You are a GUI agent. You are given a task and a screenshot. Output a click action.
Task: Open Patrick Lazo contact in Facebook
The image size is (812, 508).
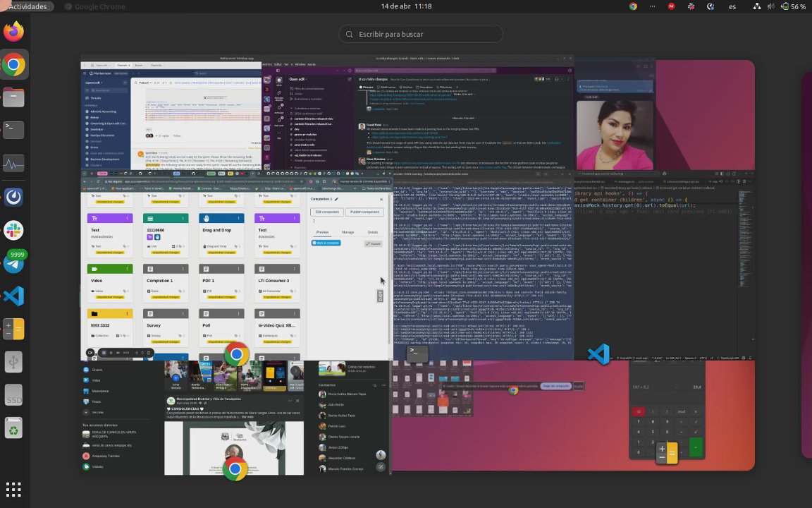click(x=337, y=426)
